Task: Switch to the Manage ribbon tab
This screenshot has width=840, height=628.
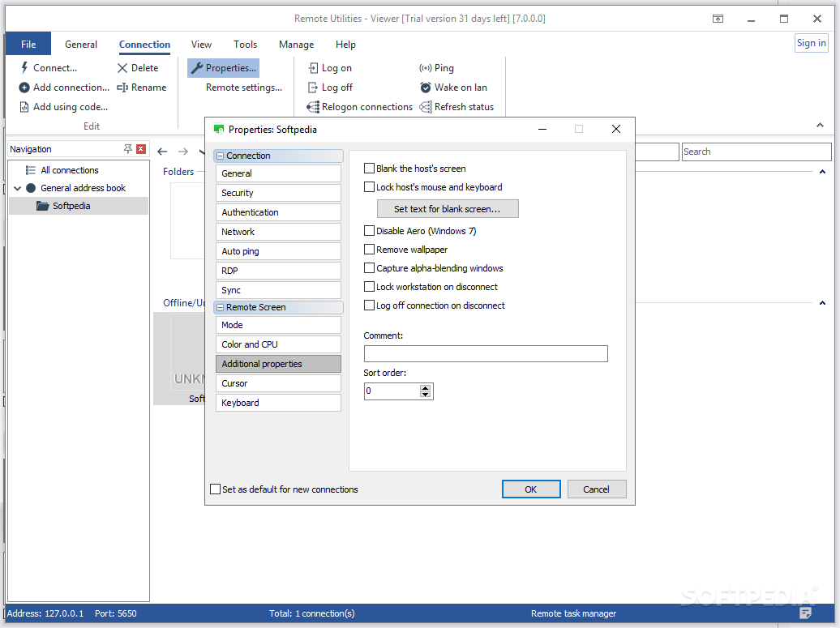Action: (x=296, y=45)
